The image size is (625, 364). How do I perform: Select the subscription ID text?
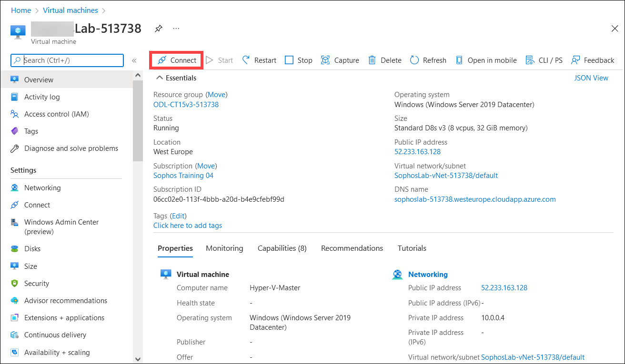(x=219, y=199)
